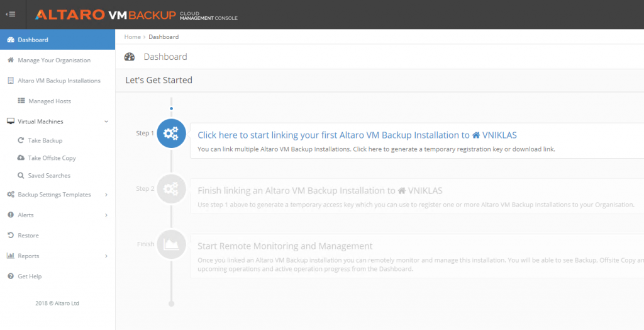Image resolution: width=644 pixels, height=330 pixels.
Task: Click the home icon before VNIKLAS in Step 1
Action: coord(476,135)
